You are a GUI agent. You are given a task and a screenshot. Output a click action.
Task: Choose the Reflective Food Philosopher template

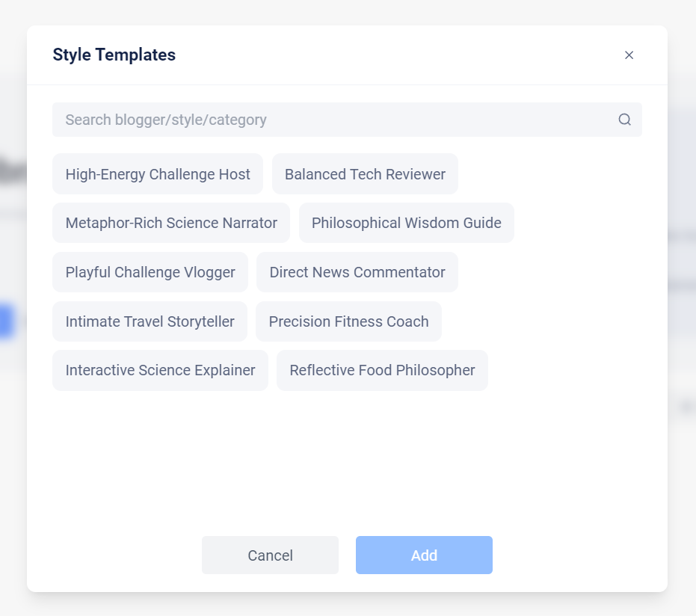coord(382,370)
